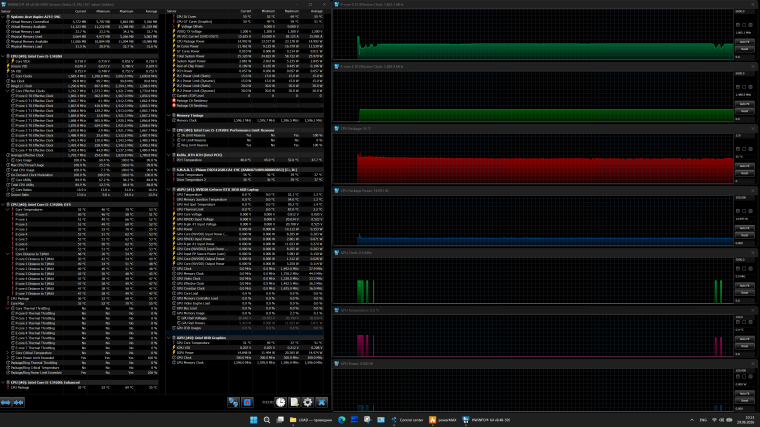Click the clock reset-timer icon
The image size is (760, 427).
tap(281, 402)
